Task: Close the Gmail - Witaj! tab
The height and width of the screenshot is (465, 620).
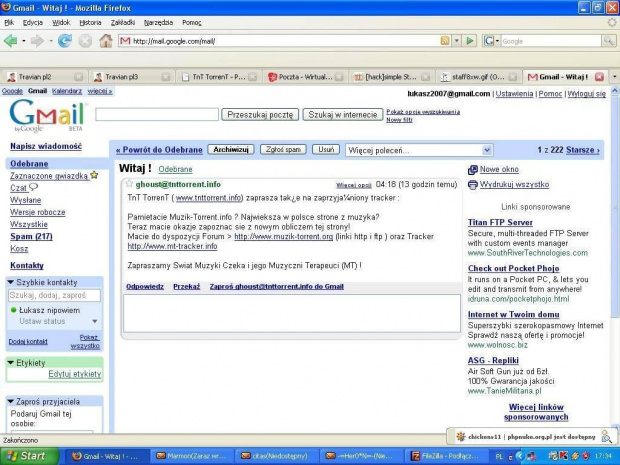Action: [599, 77]
